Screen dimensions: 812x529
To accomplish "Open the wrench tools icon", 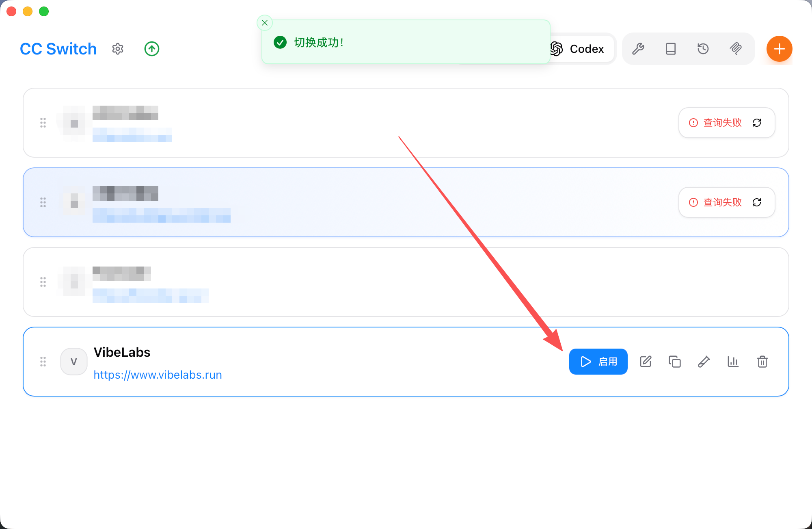I will 638,49.
